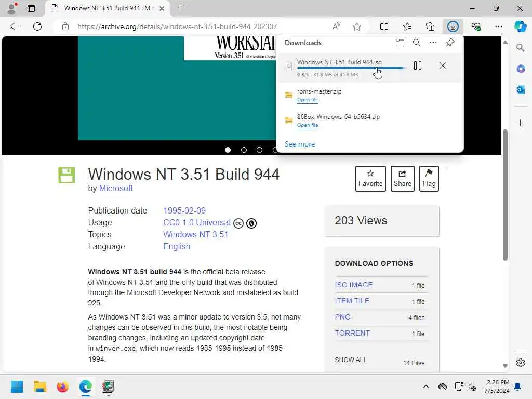The width and height of the screenshot is (532, 399).
Task: Open more options in Downloads panel
Action: (x=433, y=43)
